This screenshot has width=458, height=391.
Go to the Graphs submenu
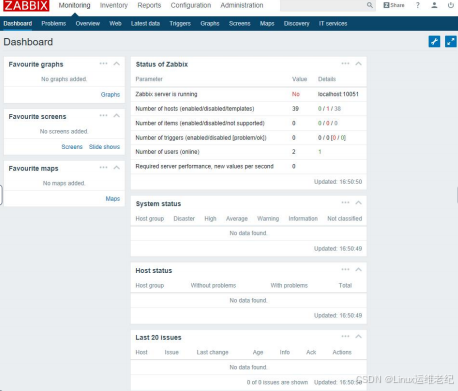tap(210, 24)
